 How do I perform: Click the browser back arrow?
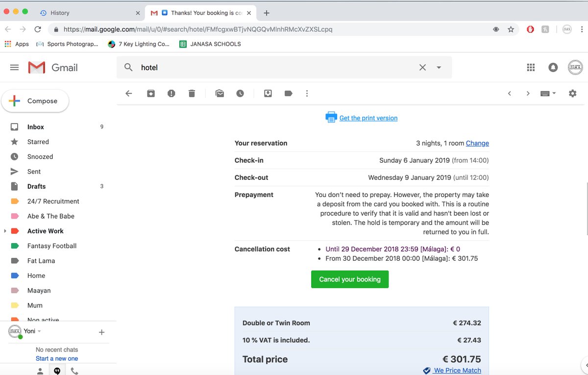(8, 29)
